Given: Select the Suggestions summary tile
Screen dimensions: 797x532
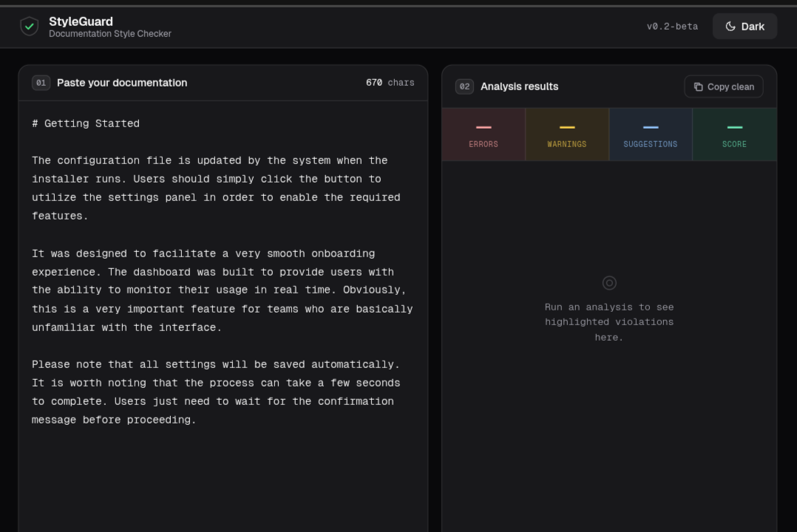Looking at the screenshot, I should [651, 135].
